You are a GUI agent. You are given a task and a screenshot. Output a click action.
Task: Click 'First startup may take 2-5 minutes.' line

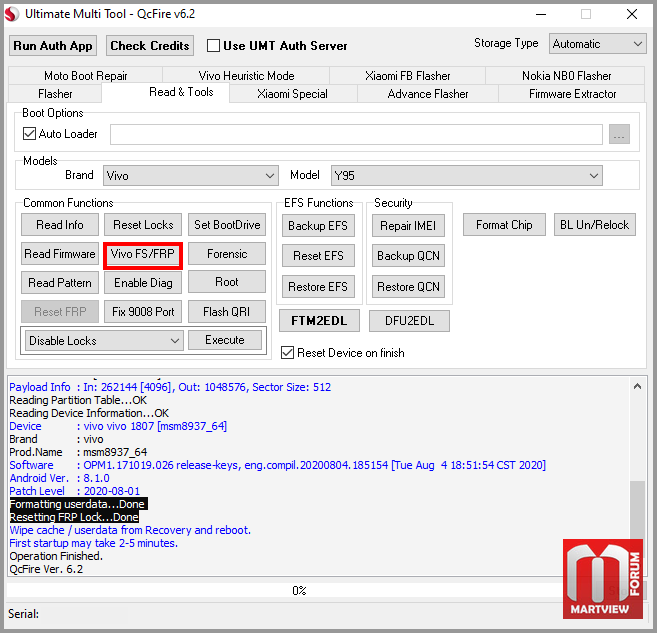pyautogui.click(x=93, y=543)
